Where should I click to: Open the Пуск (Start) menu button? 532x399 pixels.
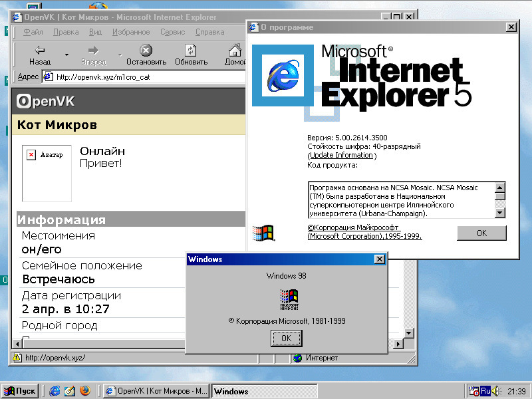[x=20, y=391]
